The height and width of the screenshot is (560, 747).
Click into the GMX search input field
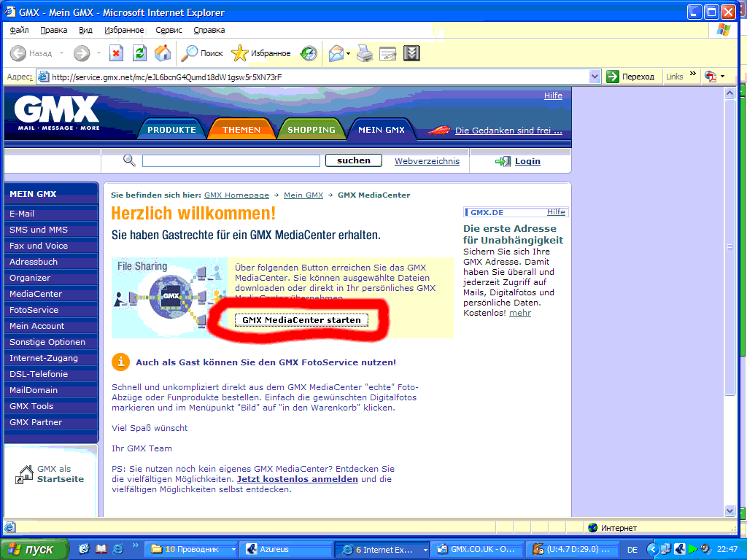click(x=231, y=160)
